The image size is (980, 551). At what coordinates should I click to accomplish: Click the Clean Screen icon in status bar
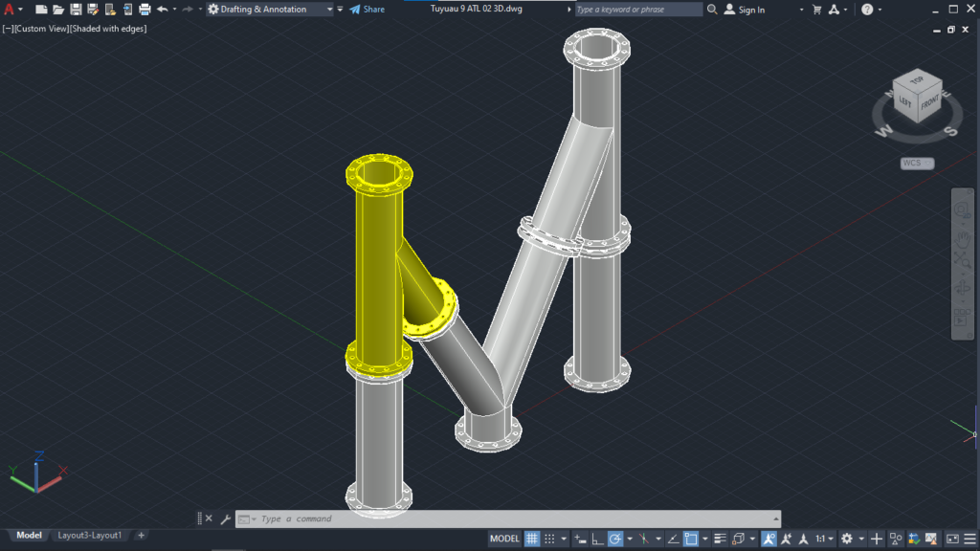point(952,539)
